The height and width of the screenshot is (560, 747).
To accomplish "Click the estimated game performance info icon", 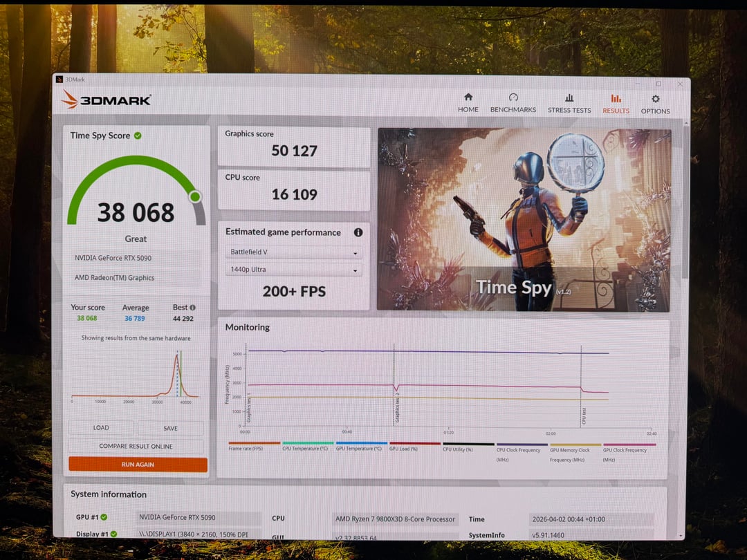I will coord(358,233).
